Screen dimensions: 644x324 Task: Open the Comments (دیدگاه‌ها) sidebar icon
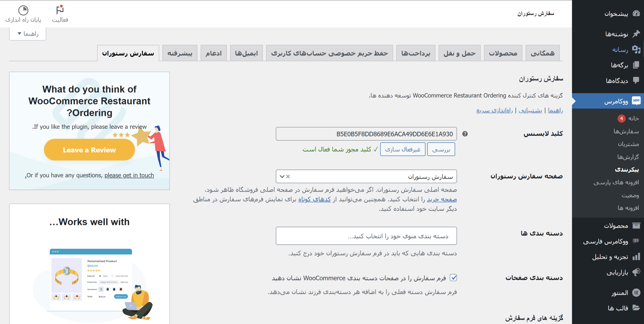click(636, 81)
